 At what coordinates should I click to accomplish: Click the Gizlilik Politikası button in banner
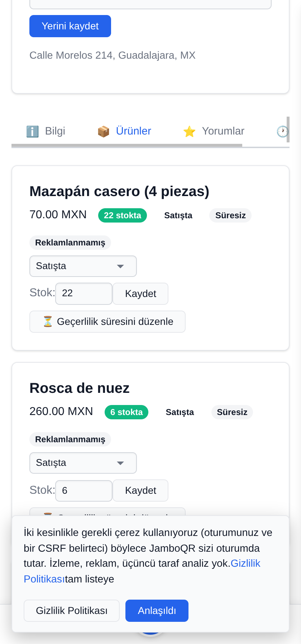pyautogui.click(x=72, y=611)
